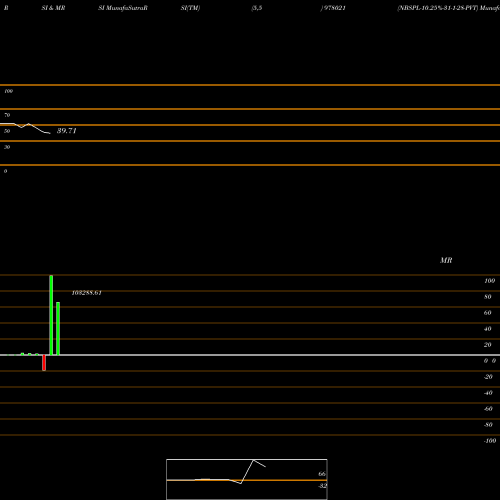Click the NBSPL-10.25%-31-1-28-PVT symbol label

pos(438,8)
